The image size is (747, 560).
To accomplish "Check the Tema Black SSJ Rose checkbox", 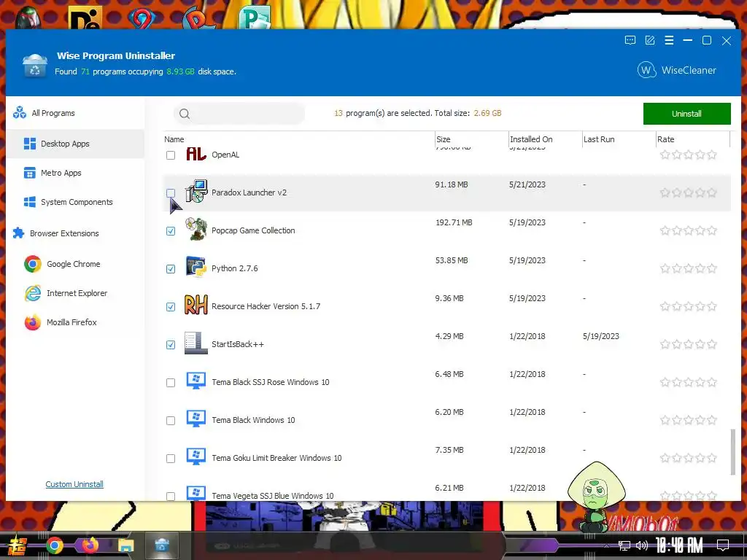I will click(x=171, y=383).
